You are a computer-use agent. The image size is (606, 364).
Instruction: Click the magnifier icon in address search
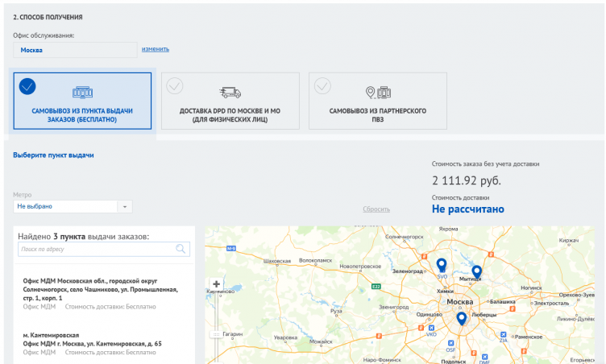tap(181, 250)
